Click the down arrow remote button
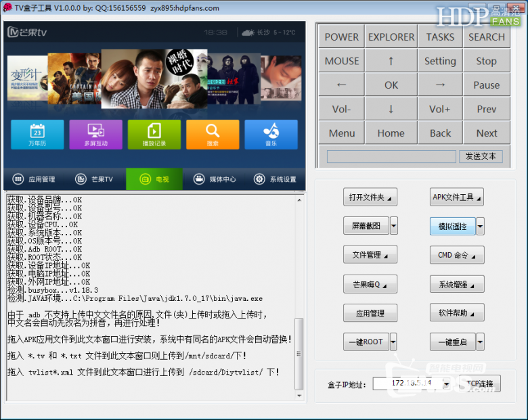The image size is (528, 420). (x=391, y=109)
